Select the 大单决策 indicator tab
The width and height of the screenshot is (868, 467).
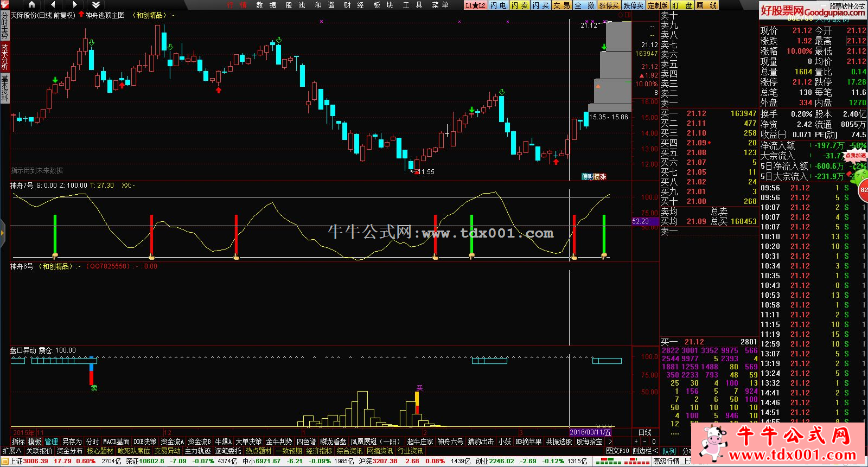[x=248, y=442]
